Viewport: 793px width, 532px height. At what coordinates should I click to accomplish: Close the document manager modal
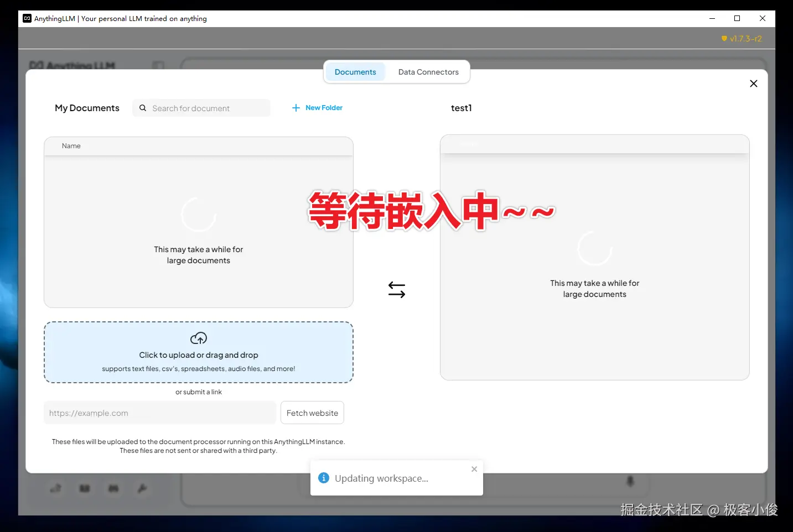pyautogui.click(x=753, y=84)
